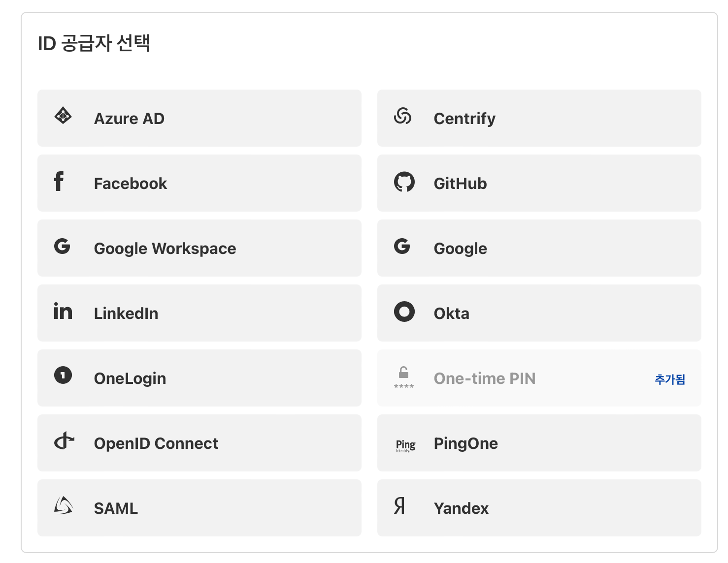
Task: Click the One-time PIN disabled option
Action: click(484, 378)
